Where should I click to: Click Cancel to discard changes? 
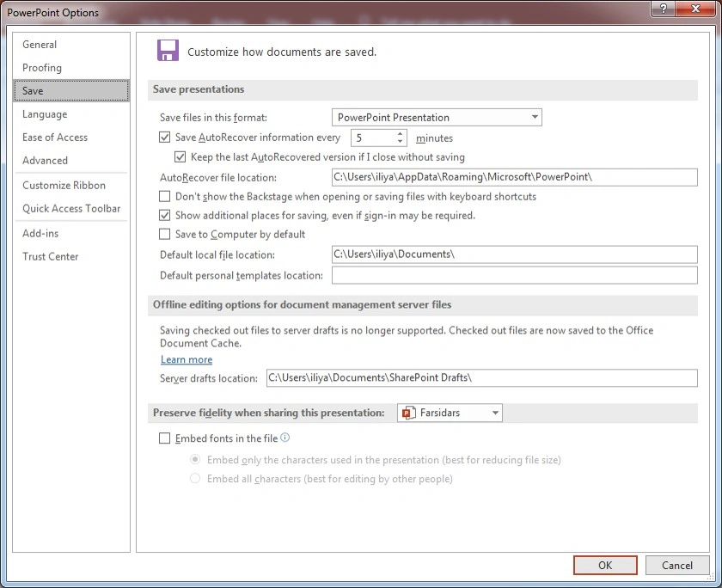point(677,566)
